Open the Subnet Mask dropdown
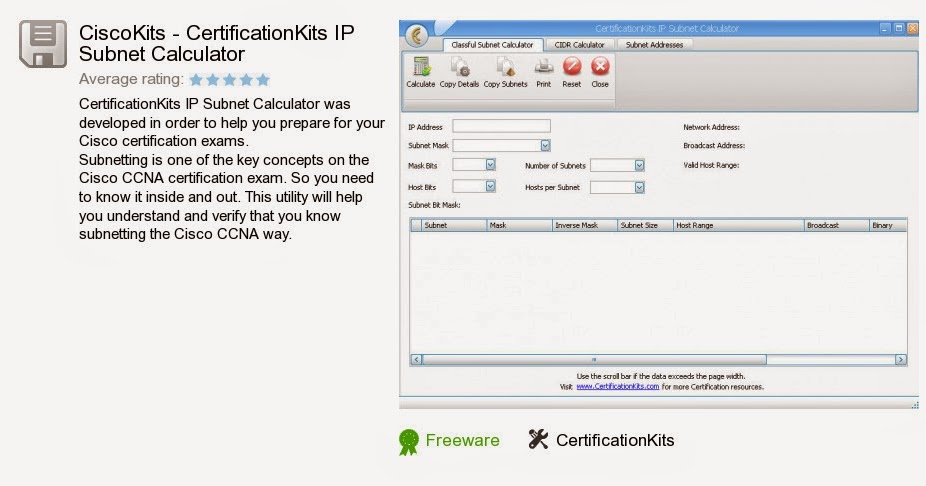Viewport: 926px width, 486px height. tap(545, 145)
